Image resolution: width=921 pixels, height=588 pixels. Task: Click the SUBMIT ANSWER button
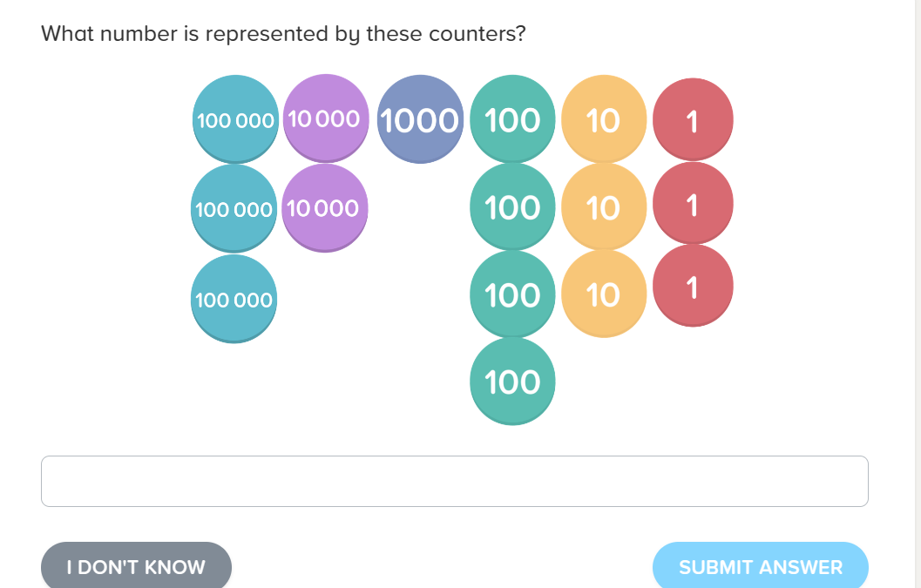(760, 567)
